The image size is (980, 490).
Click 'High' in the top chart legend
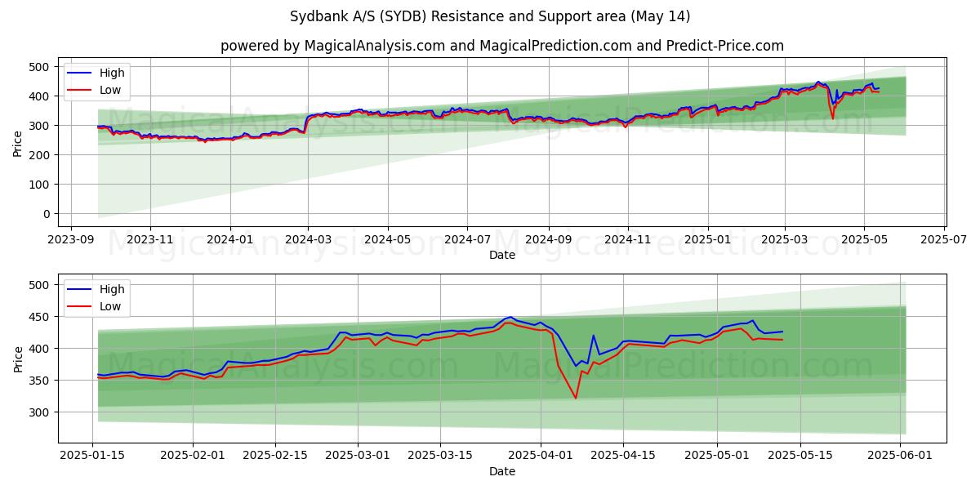(x=112, y=73)
